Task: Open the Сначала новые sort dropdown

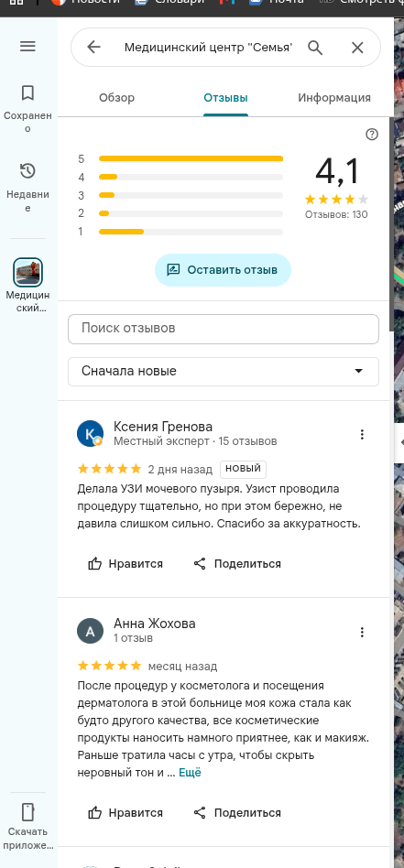Action: click(x=224, y=372)
